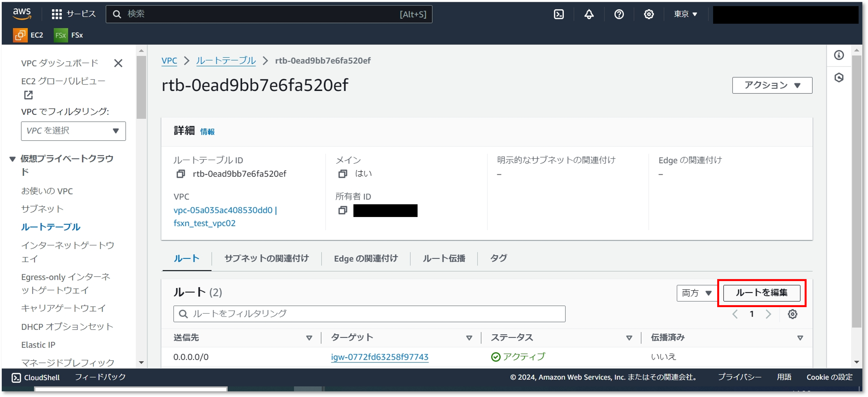Open the console settings gear
Screen dimensions: 868x397
[x=649, y=14]
